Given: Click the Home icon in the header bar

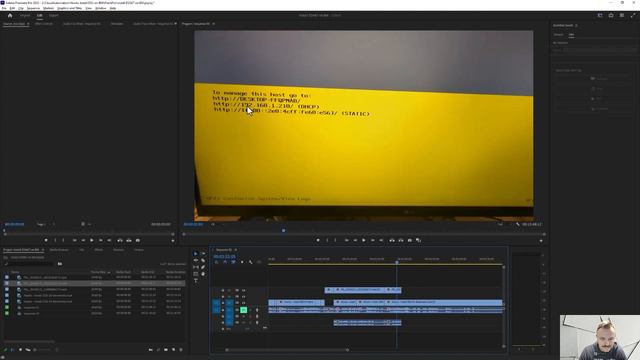Looking at the screenshot, I should coord(10,16).
